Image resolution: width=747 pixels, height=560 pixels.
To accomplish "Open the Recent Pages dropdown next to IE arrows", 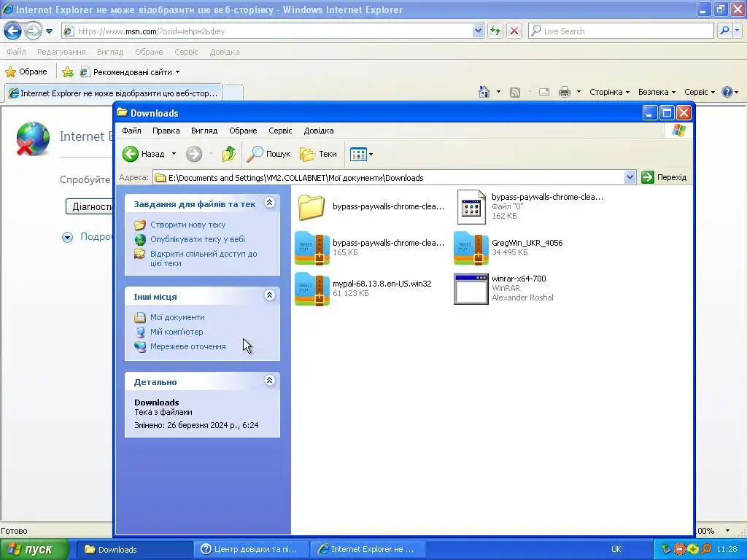I will coord(49,31).
